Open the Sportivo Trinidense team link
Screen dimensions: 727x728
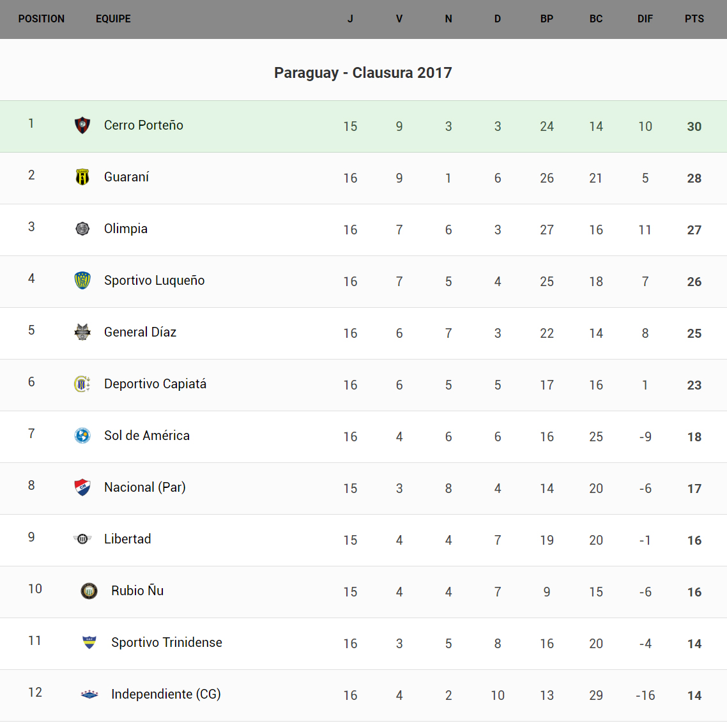(x=167, y=642)
